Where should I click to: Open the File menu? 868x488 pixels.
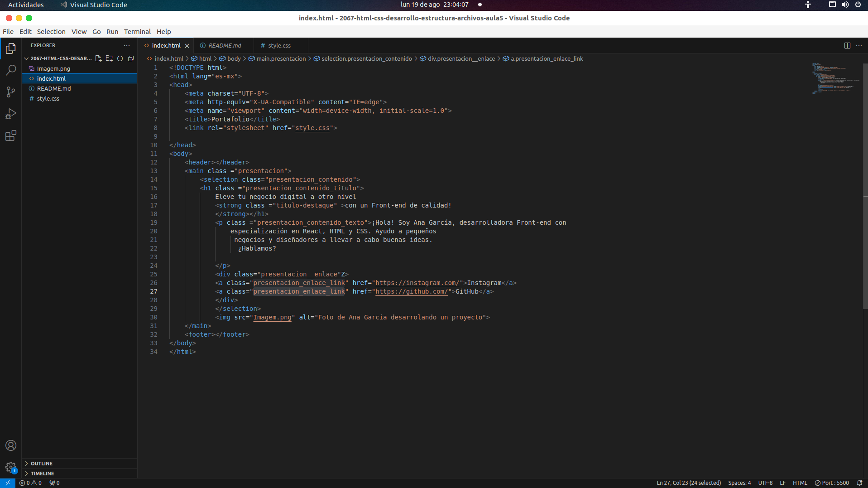[8, 32]
